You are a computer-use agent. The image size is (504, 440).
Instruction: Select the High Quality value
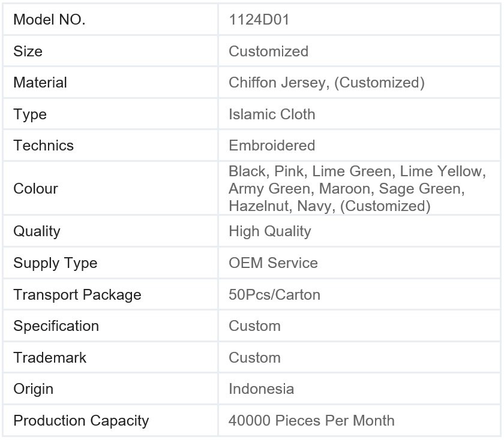click(270, 231)
